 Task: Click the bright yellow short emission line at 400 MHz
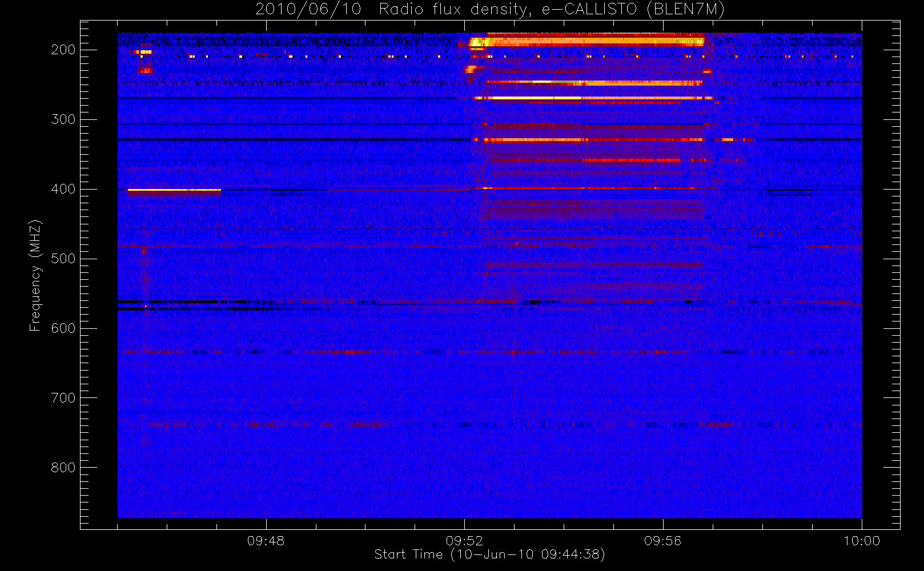[x=174, y=190]
